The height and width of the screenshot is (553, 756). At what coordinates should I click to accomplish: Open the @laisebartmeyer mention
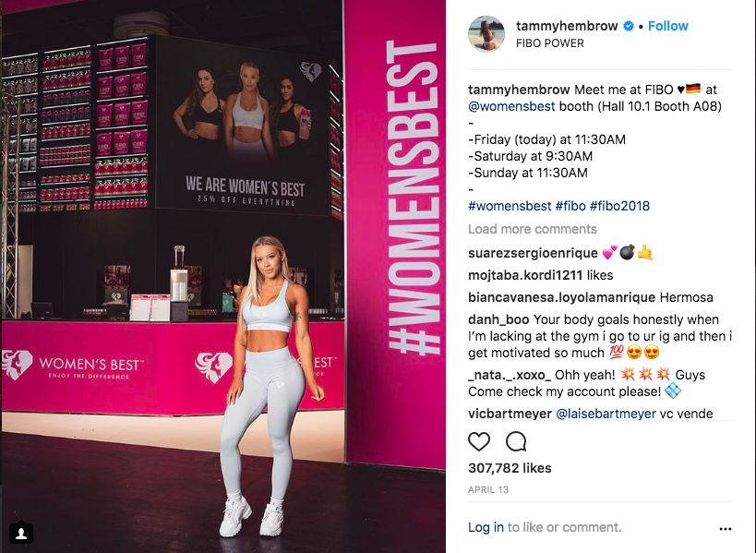tap(606, 414)
